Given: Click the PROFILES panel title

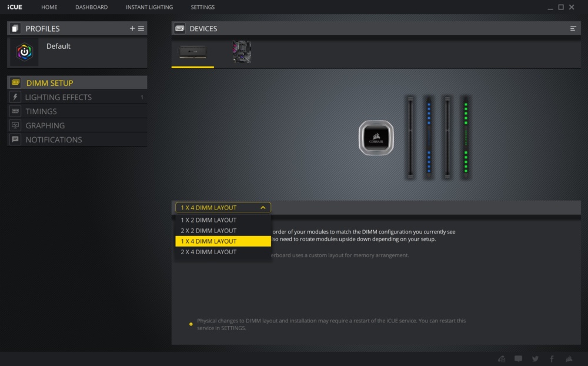Looking at the screenshot, I should click(x=42, y=28).
